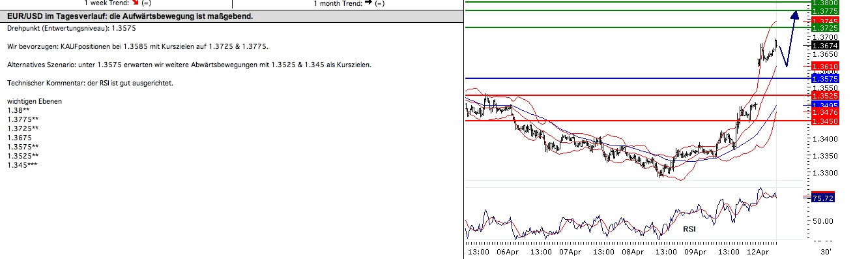Image resolution: width=868 pixels, height=259 pixels.
Task: Select the EUR/USD im Tagesverlauf heading
Action: (130, 16)
